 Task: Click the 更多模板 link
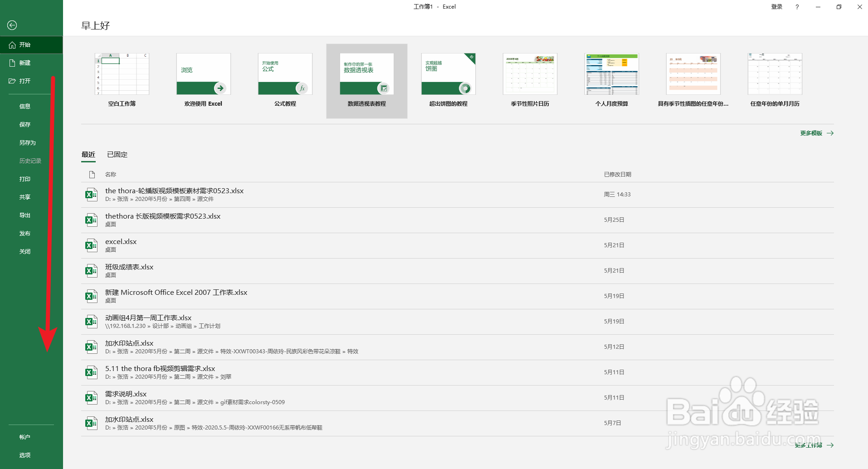coord(817,133)
